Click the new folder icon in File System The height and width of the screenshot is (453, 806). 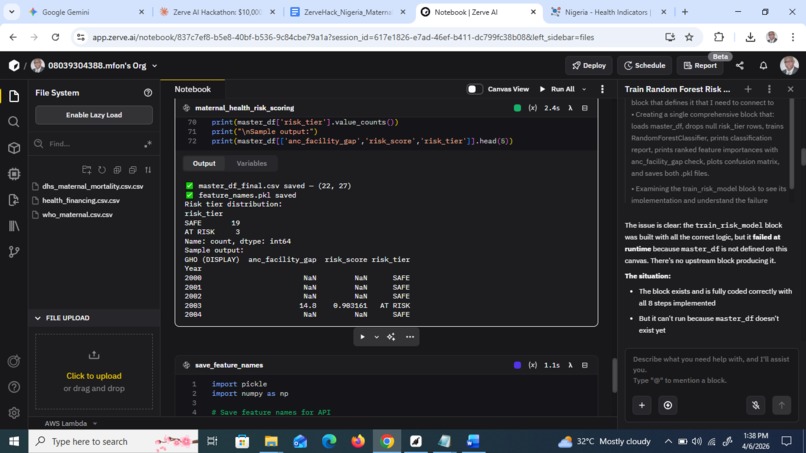click(x=86, y=170)
